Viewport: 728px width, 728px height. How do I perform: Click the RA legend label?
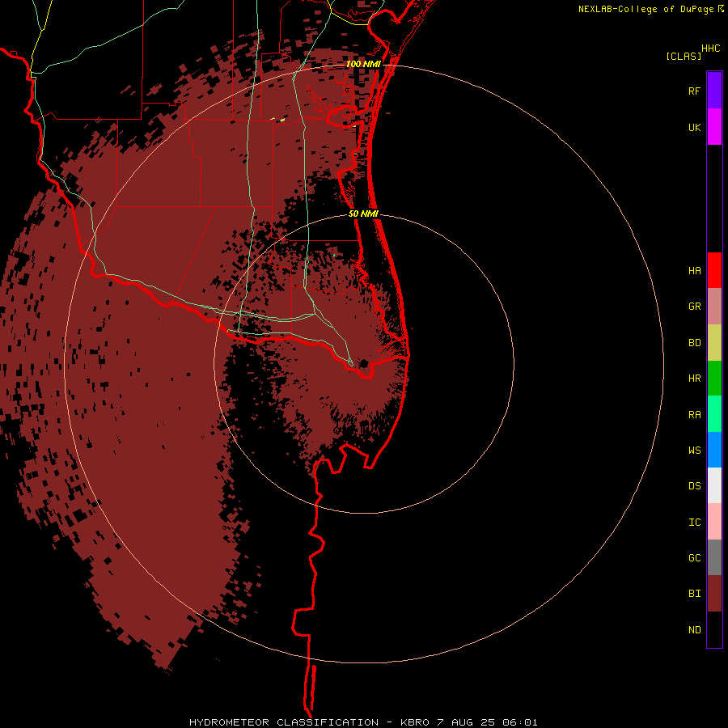coord(694,414)
